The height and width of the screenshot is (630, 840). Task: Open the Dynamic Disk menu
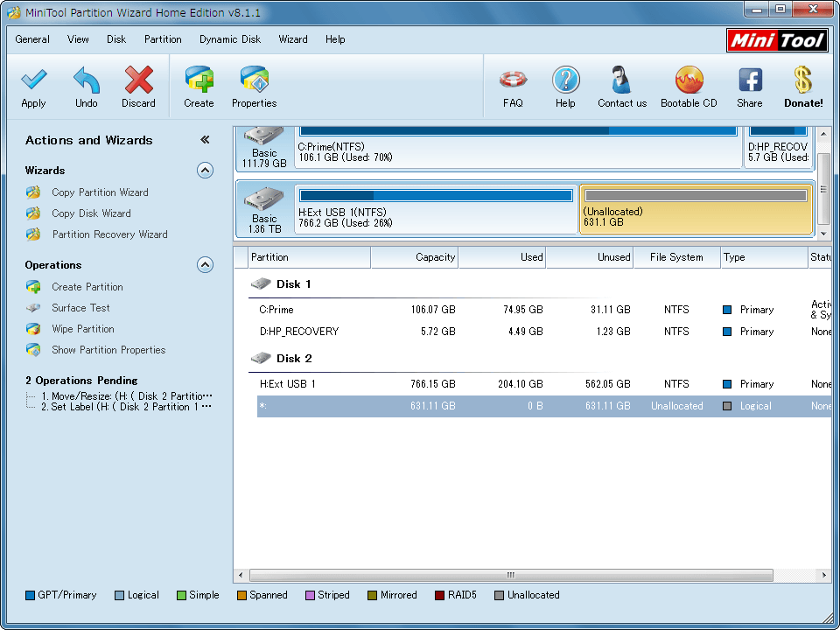pyautogui.click(x=230, y=39)
